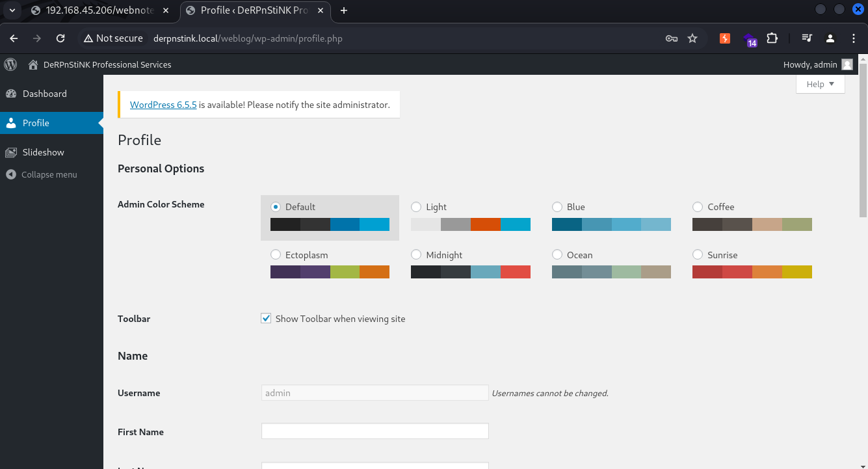The image size is (868, 469).
Task: Click the Ectoplasm scheme color palette strip
Action: [x=330, y=272]
